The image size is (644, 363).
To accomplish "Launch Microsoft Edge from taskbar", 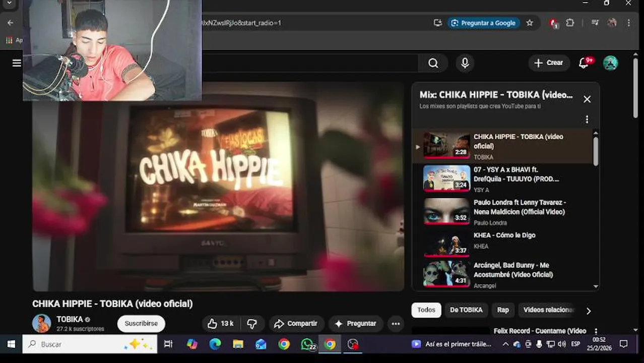I will click(215, 344).
